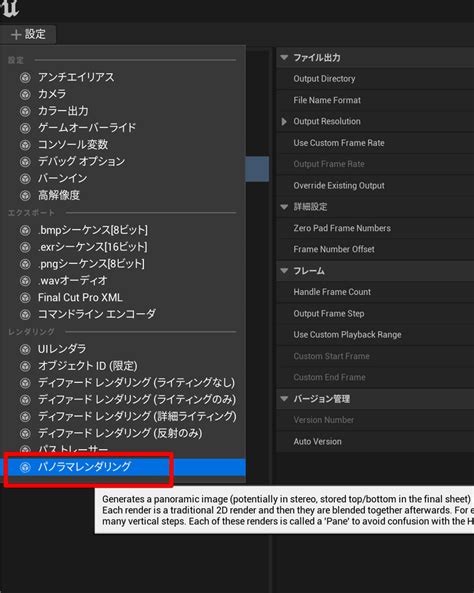
Task: Add the ゲームオーバーライド setting
Action: click(87, 127)
